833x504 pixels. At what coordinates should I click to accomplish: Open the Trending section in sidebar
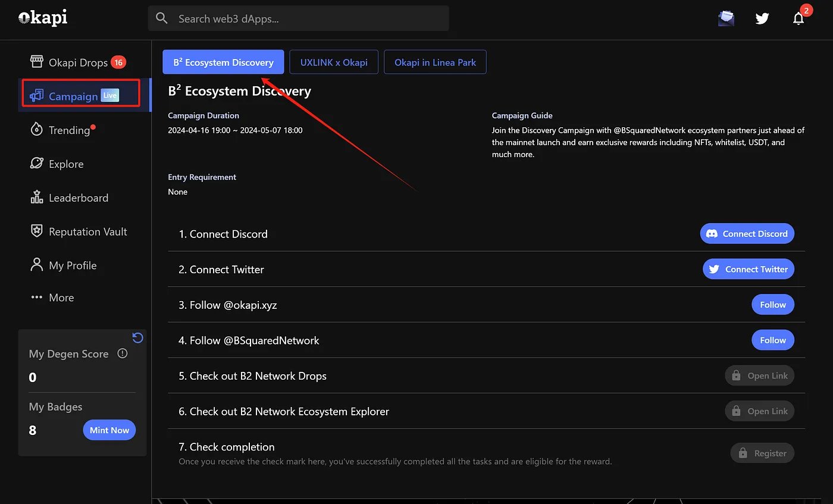tap(68, 130)
